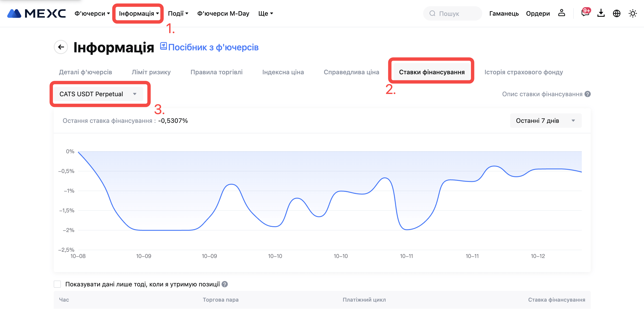The height and width of the screenshot is (311, 644).
Task: Open language globe icon
Action: [616, 13]
